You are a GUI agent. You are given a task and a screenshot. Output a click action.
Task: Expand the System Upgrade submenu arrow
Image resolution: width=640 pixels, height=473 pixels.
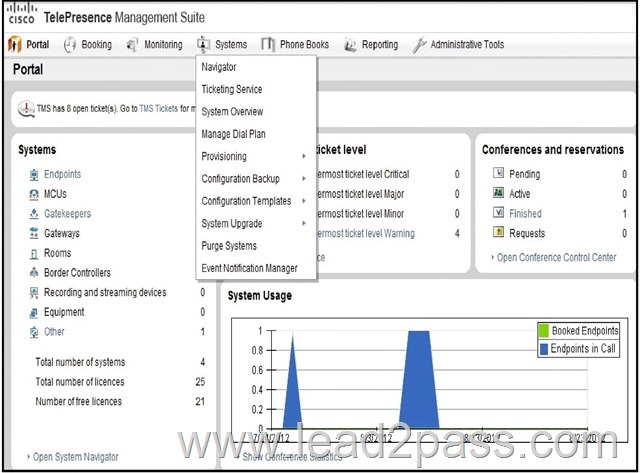click(x=304, y=223)
